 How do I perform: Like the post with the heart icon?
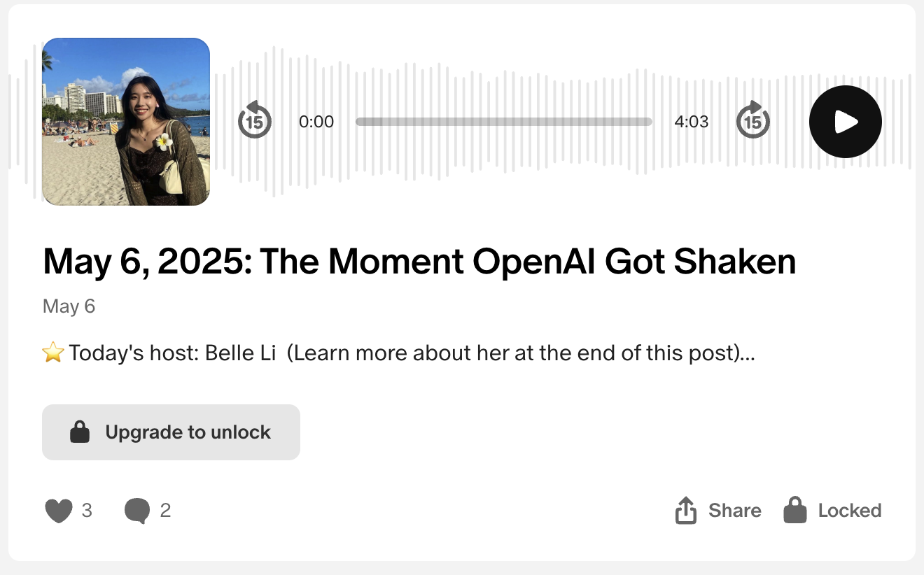(x=59, y=511)
